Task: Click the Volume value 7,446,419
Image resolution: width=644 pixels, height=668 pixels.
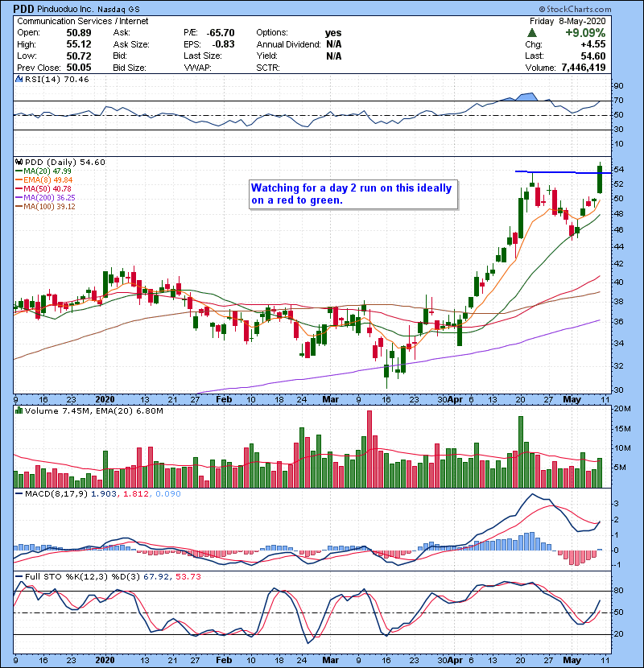Action: click(x=584, y=68)
